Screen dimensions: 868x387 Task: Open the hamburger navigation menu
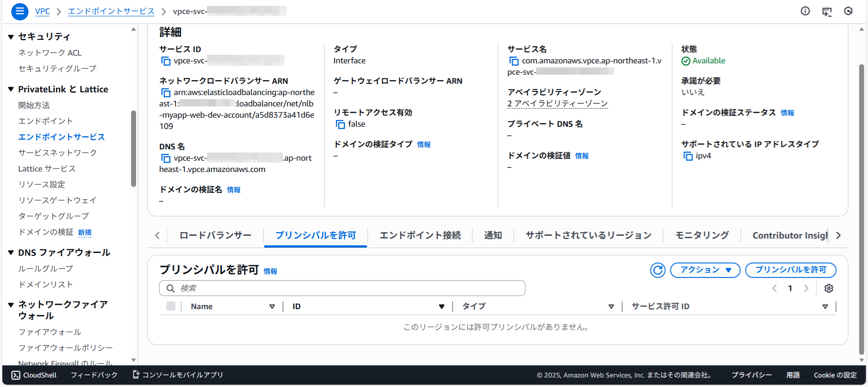click(19, 11)
